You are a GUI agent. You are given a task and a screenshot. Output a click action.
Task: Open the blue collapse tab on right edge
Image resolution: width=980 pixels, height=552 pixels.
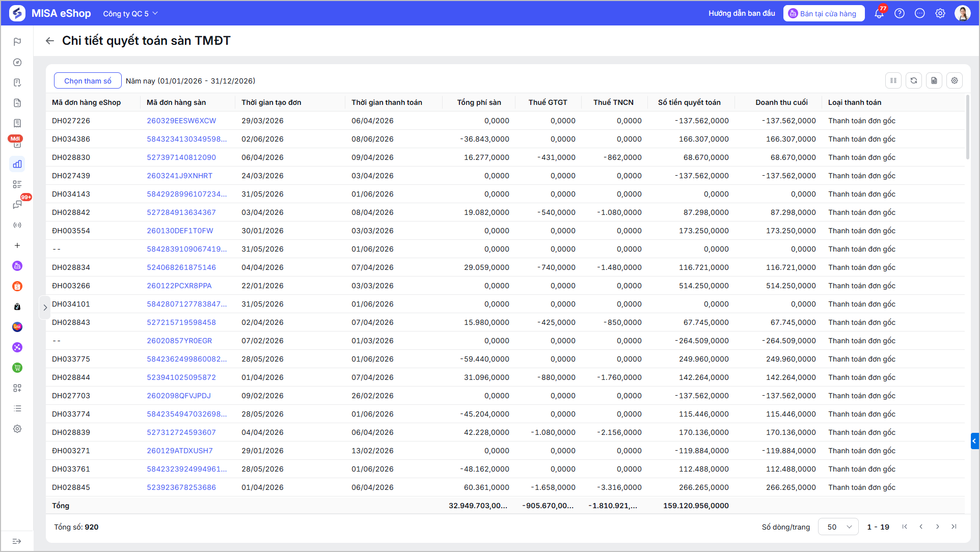point(974,441)
